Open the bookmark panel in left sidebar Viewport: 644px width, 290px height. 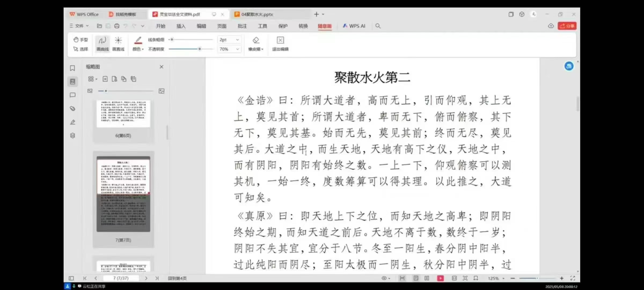pyautogui.click(x=72, y=68)
